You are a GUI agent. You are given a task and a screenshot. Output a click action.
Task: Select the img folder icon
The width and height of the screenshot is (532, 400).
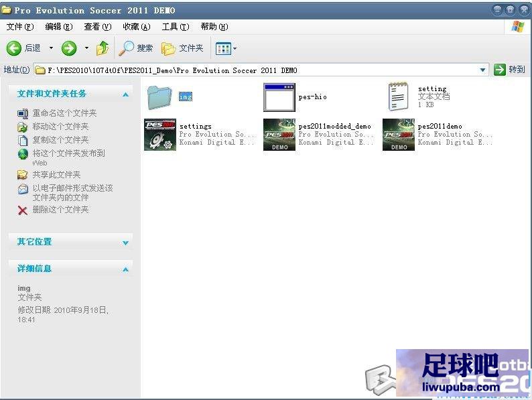[x=159, y=98]
